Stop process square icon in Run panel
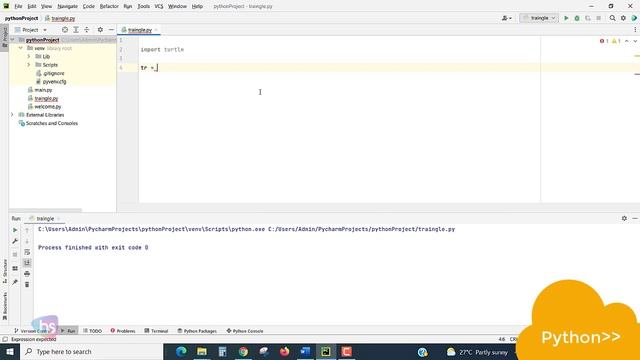The width and height of the screenshot is (640, 360). point(15,254)
